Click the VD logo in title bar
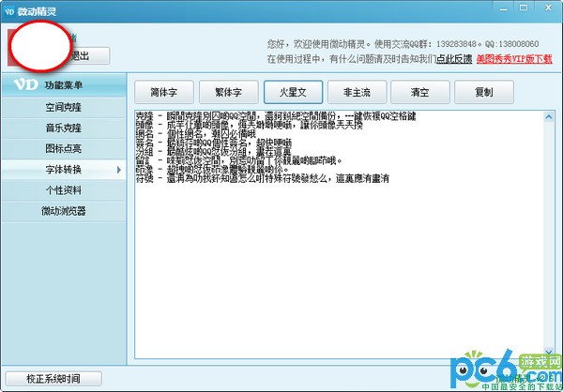The height and width of the screenshot is (392, 563). pos(9,11)
